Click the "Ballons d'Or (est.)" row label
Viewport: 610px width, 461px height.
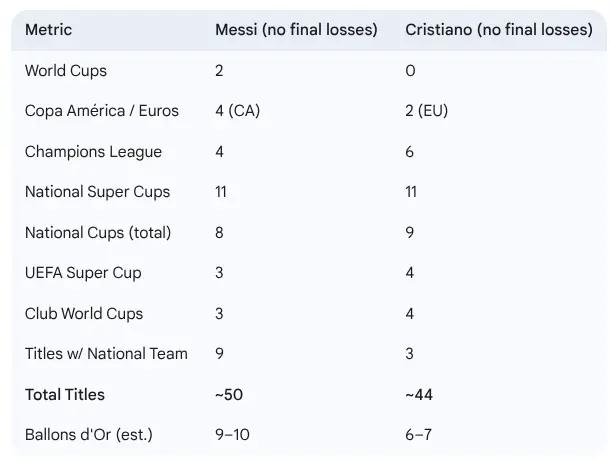coord(88,435)
